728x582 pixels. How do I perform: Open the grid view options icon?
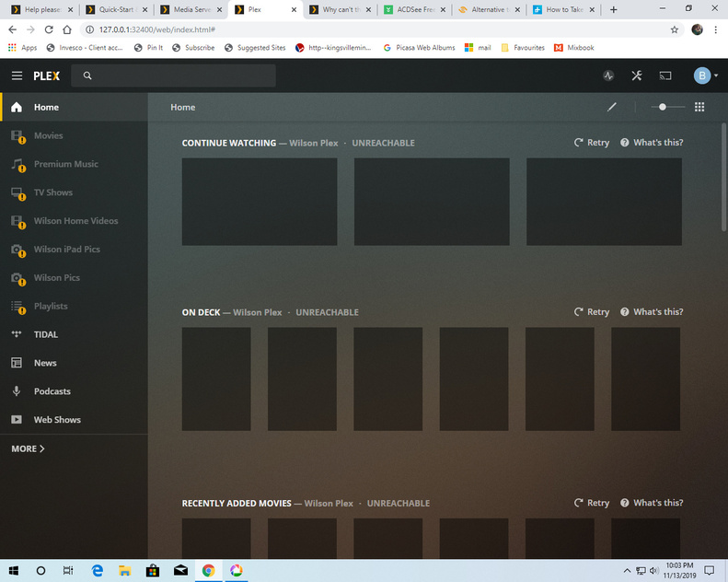pos(699,108)
